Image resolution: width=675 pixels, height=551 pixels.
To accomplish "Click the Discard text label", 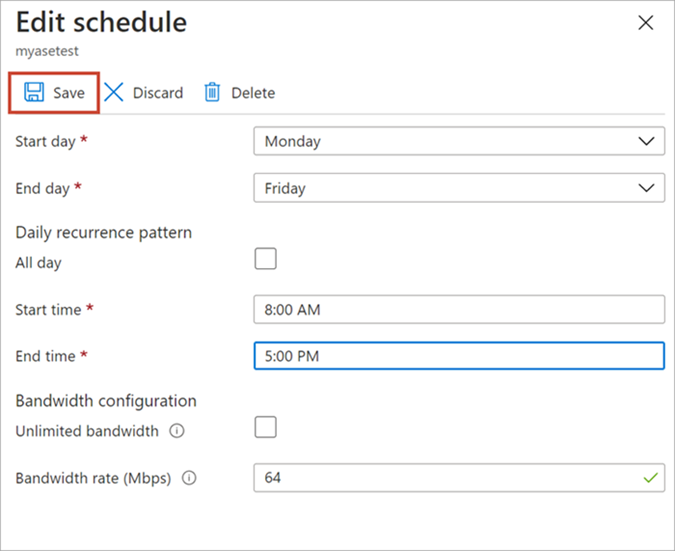I will point(158,93).
